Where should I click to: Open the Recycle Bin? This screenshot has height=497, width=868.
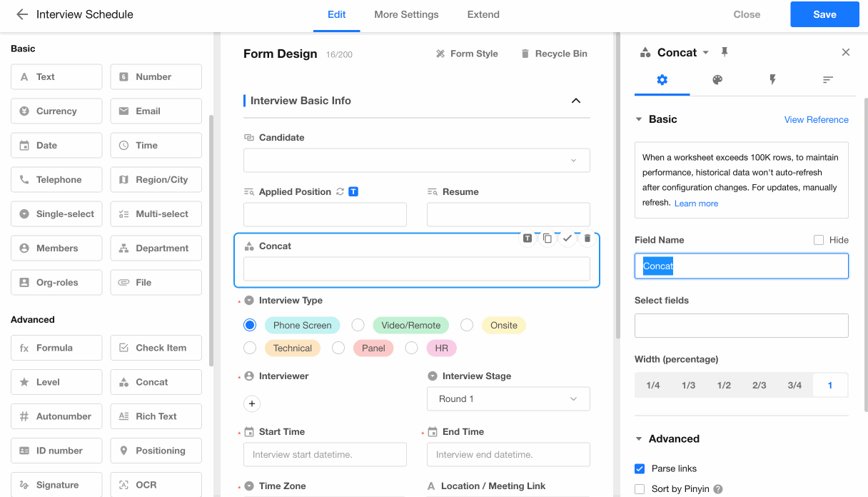[554, 54]
